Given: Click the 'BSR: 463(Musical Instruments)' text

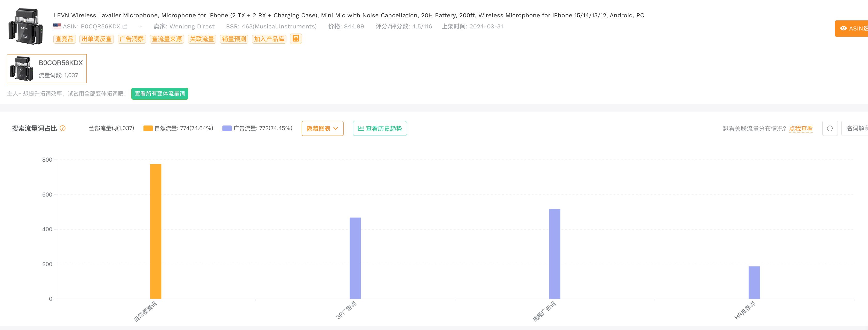Looking at the screenshot, I should [x=271, y=26].
